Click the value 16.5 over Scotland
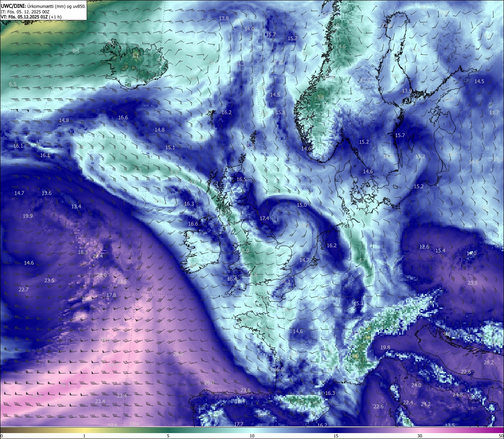This screenshot has width=504, height=439. tap(241, 180)
